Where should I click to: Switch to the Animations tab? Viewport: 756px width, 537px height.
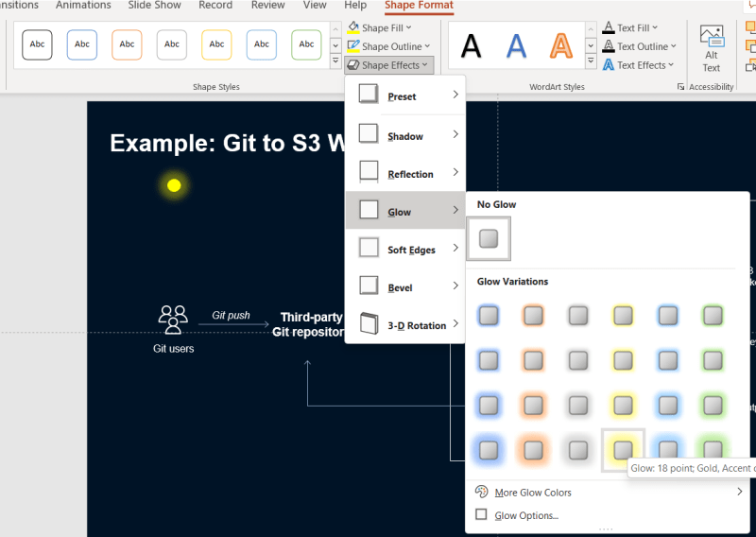83,6
